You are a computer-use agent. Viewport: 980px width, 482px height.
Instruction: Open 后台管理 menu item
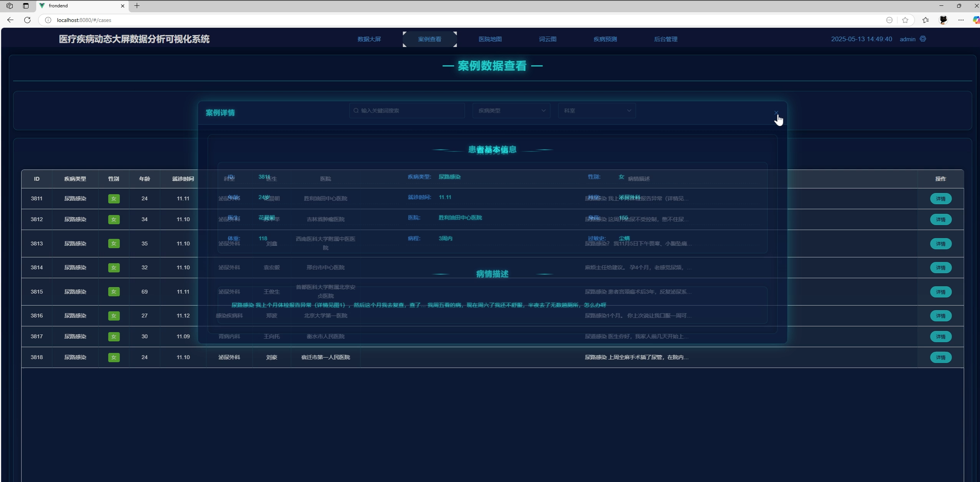[665, 39]
